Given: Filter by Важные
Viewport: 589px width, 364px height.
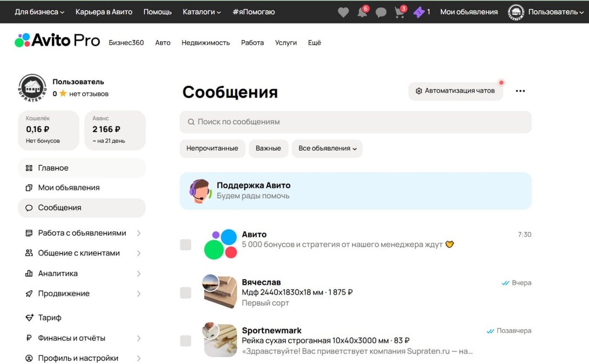Looking at the screenshot, I should (x=268, y=148).
